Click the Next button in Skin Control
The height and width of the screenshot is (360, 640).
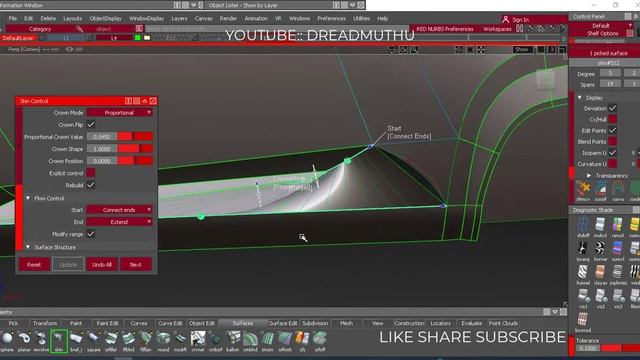(x=136, y=264)
